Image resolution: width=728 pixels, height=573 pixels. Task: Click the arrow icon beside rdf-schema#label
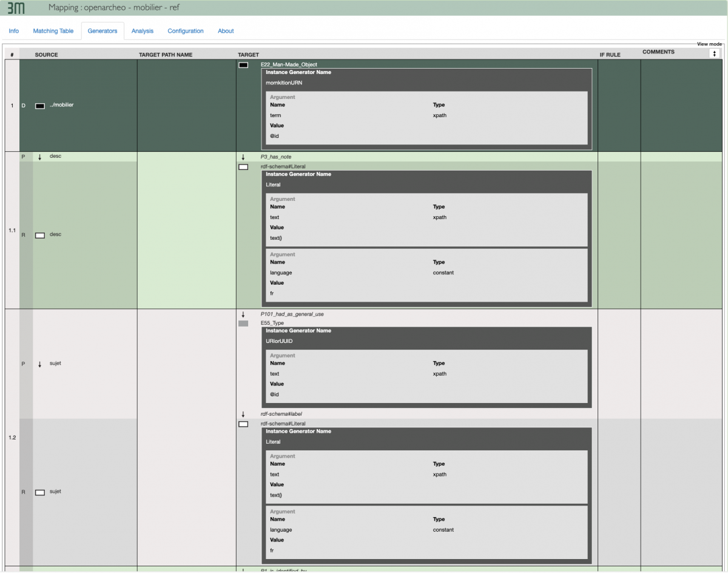tap(243, 415)
